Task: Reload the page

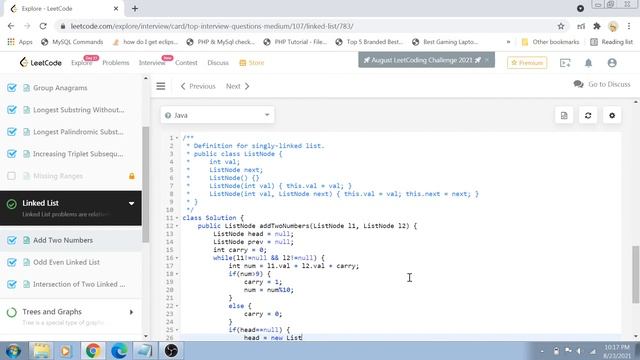Action: pyautogui.click(x=43, y=26)
